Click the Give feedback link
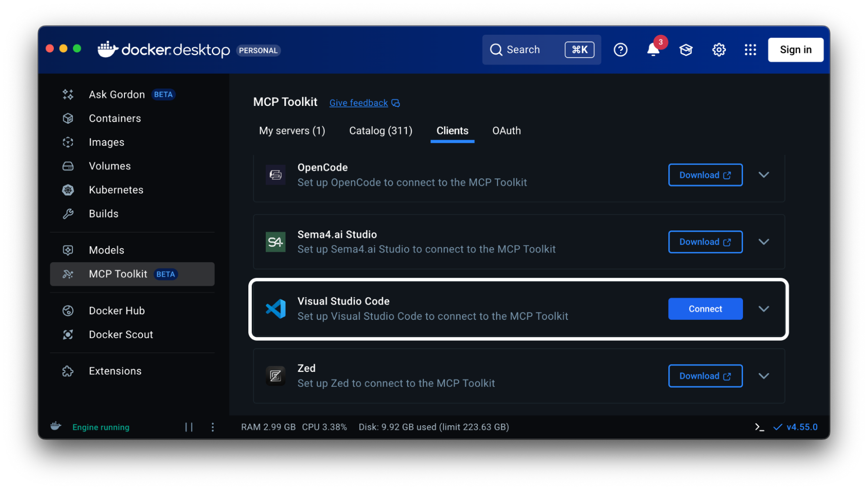 coord(358,102)
